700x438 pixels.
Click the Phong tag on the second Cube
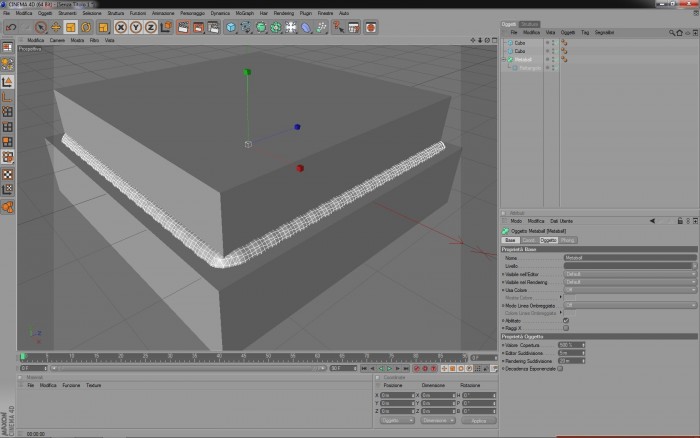(x=564, y=51)
